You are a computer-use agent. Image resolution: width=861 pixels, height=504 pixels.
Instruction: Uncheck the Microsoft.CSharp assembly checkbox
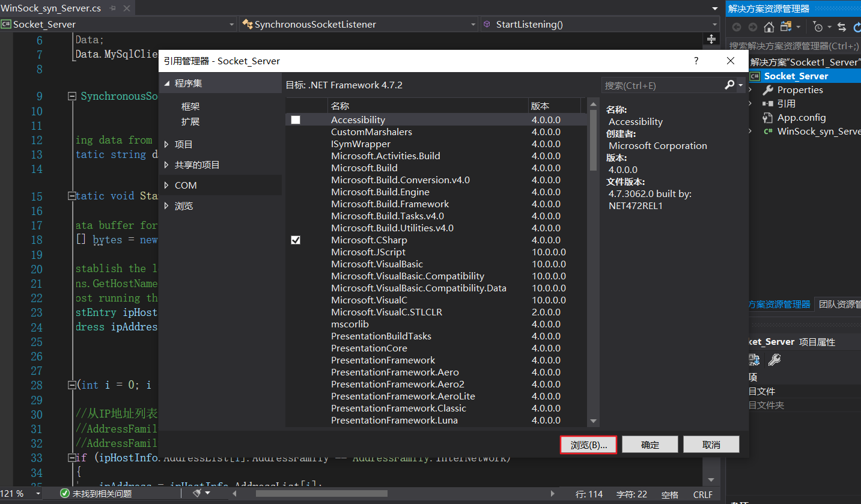[296, 240]
